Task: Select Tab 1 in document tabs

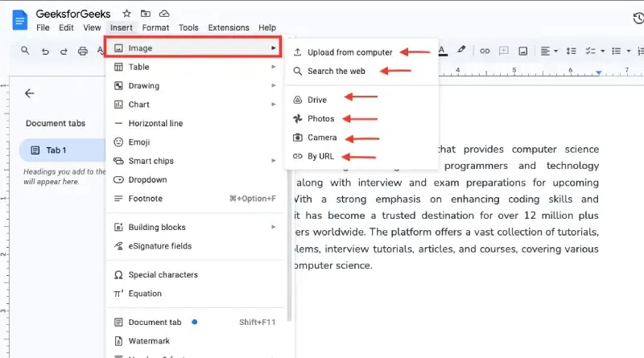Action: (62, 150)
